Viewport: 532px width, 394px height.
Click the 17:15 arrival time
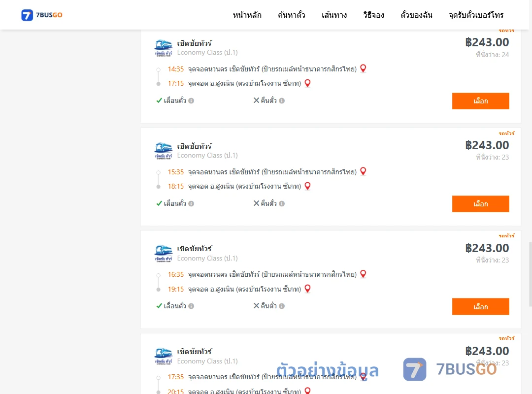point(175,84)
